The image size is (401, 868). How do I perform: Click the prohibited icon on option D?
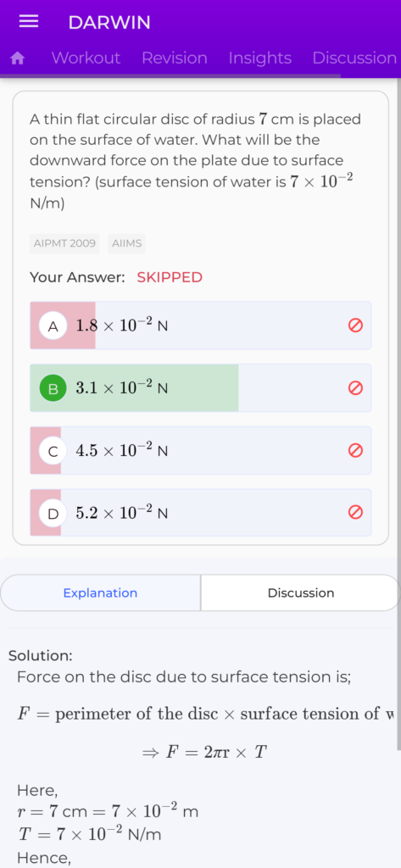tap(355, 513)
